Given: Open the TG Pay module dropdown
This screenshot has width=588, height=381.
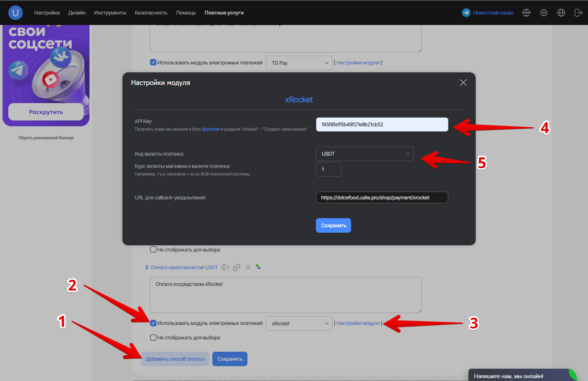Looking at the screenshot, I should [299, 63].
